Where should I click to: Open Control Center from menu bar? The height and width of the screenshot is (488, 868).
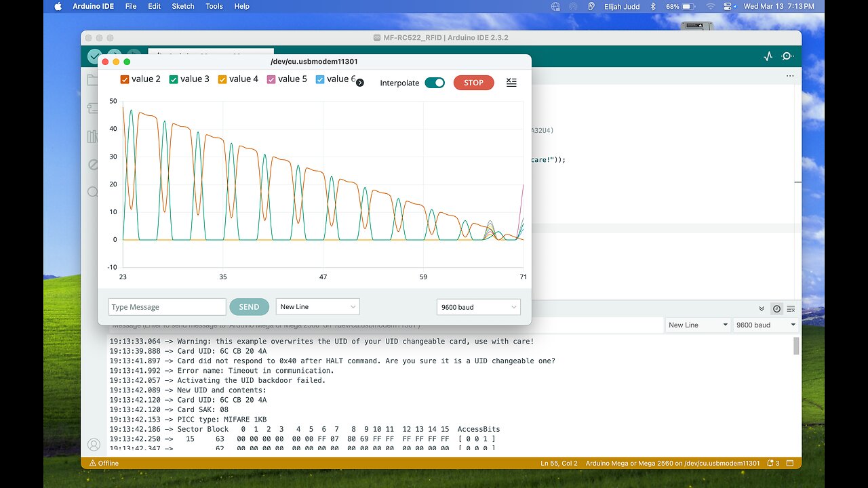pos(729,6)
